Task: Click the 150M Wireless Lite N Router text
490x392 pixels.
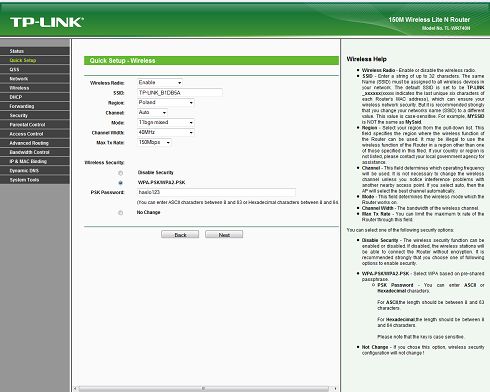Action: click(429, 20)
